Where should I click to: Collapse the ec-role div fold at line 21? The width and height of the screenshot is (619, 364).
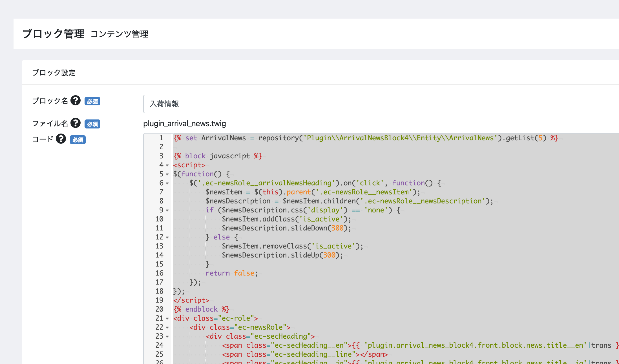coord(167,319)
